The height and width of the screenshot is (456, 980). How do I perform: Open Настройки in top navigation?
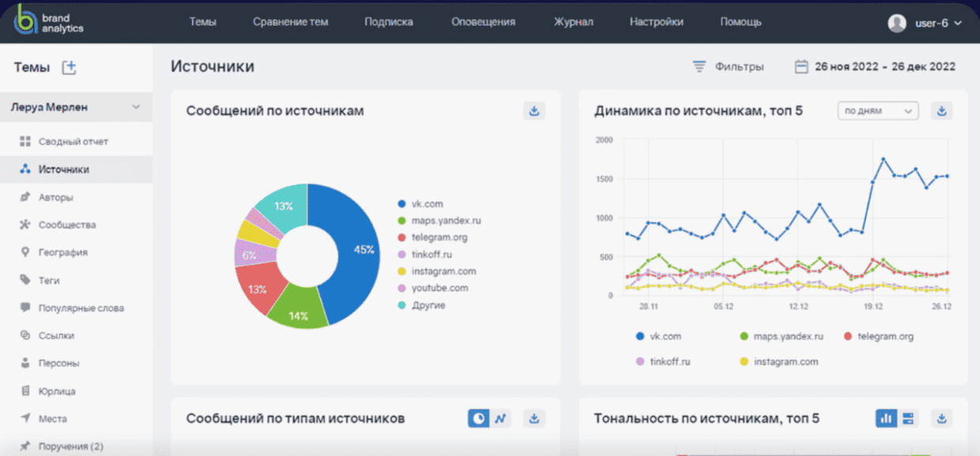[x=656, y=22]
